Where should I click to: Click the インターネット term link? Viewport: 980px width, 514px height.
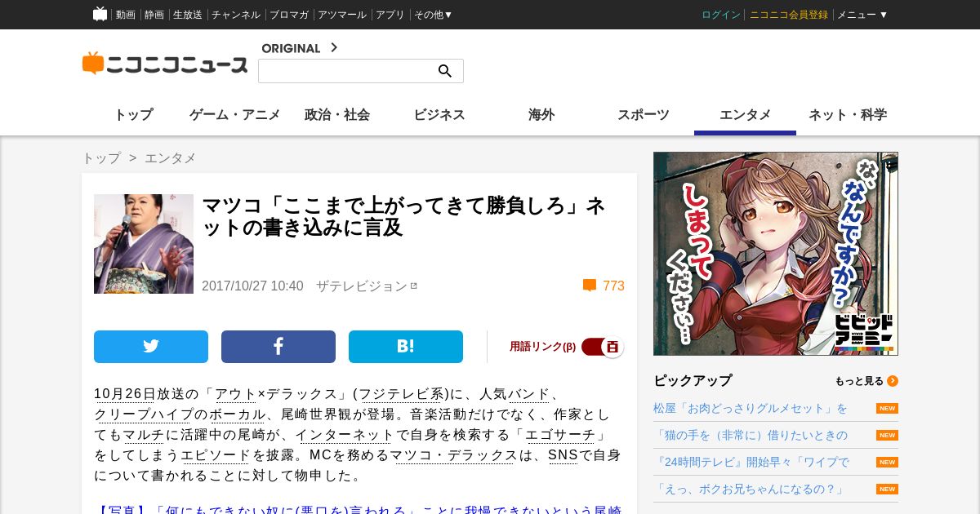coord(345,435)
